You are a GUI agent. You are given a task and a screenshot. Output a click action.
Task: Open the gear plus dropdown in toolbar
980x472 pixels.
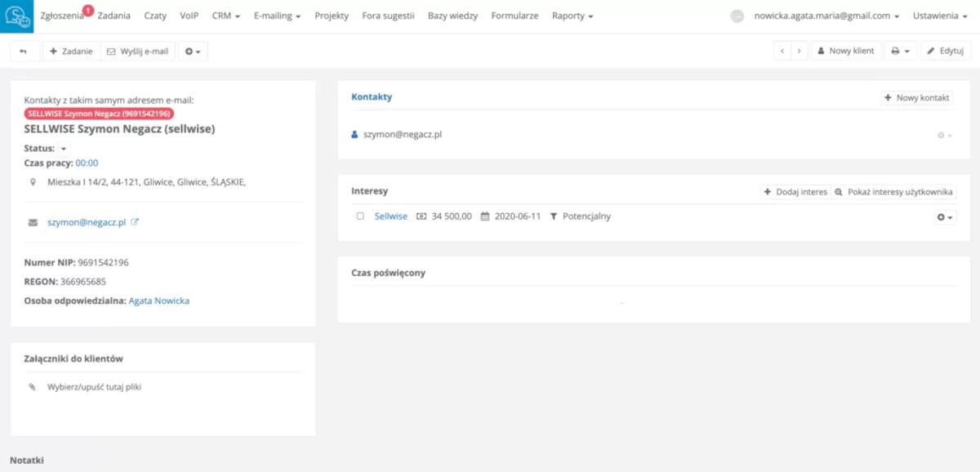193,51
